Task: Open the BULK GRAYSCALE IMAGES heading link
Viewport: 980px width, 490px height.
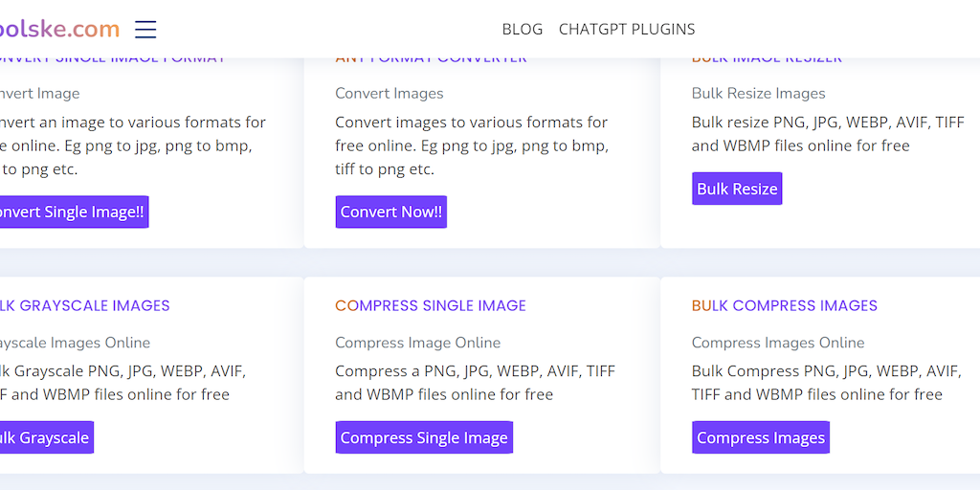Action: click(84, 306)
